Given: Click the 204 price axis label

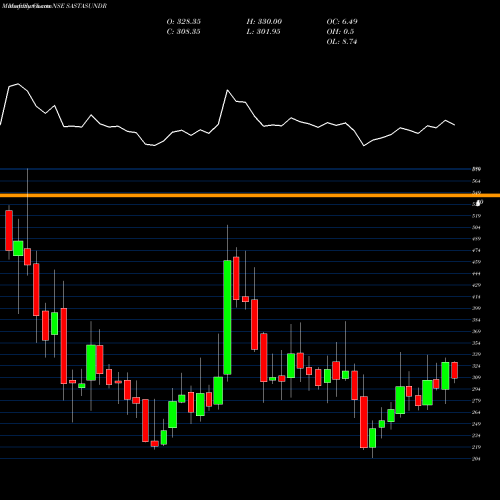Looking at the screenshot, I should [476, 459].
